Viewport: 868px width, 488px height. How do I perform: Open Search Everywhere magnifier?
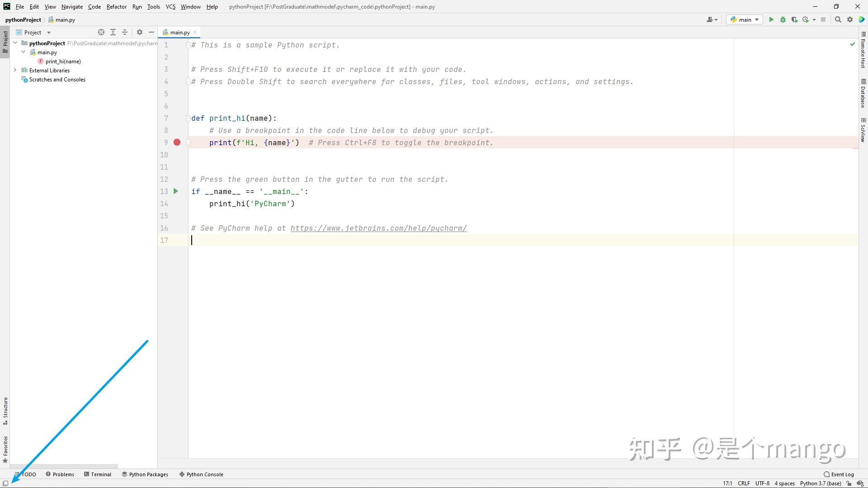point(838,19)
